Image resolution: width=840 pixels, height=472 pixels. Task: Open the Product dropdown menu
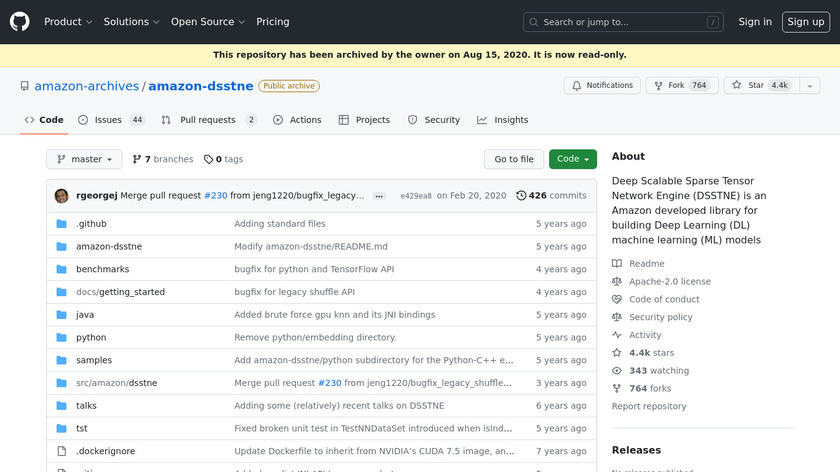point(68,22)
